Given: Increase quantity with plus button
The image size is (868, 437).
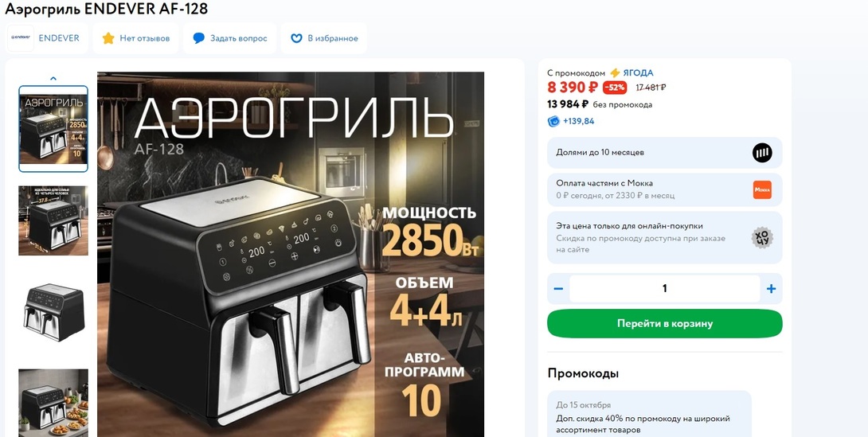Looking at the screenshot, I should click(771, 289).
